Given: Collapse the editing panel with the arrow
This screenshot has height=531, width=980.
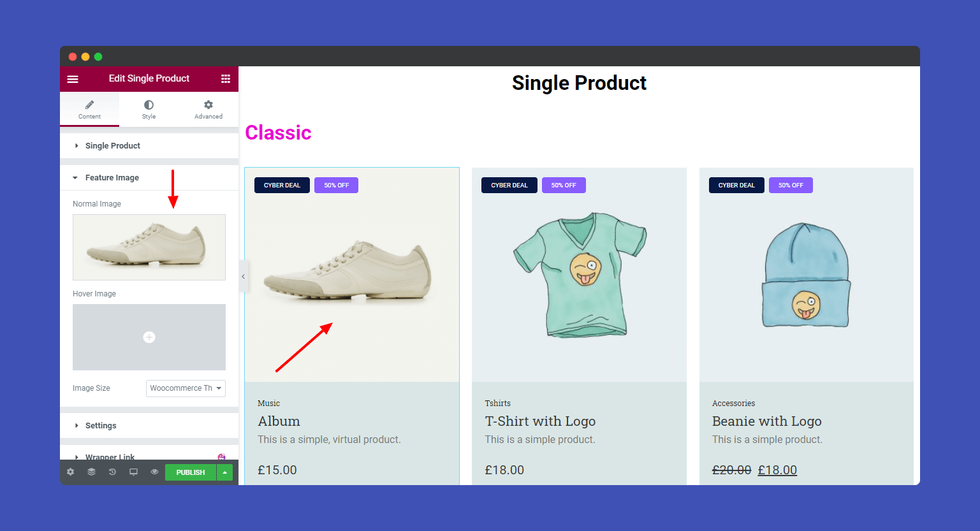Looking at the screenshot, I should coord(243,276).
